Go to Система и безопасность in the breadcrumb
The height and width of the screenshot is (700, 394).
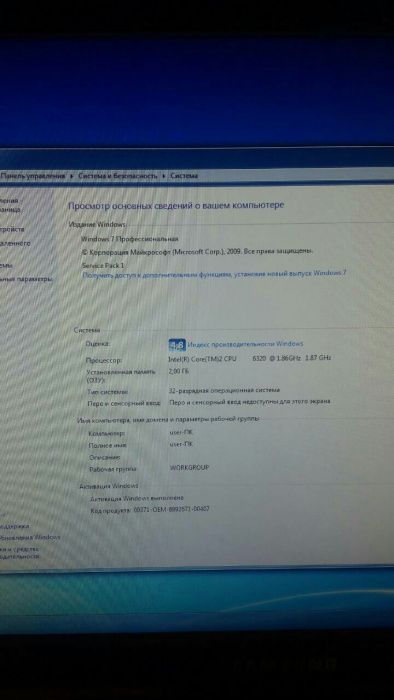(x=118, y=176)
